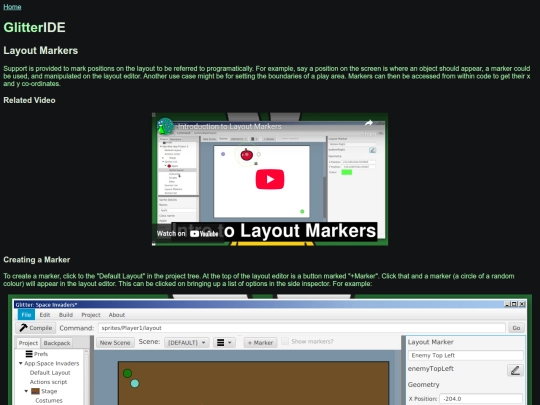Open the About menu
Screen dimensions: 540x405
tap(117, 315)
